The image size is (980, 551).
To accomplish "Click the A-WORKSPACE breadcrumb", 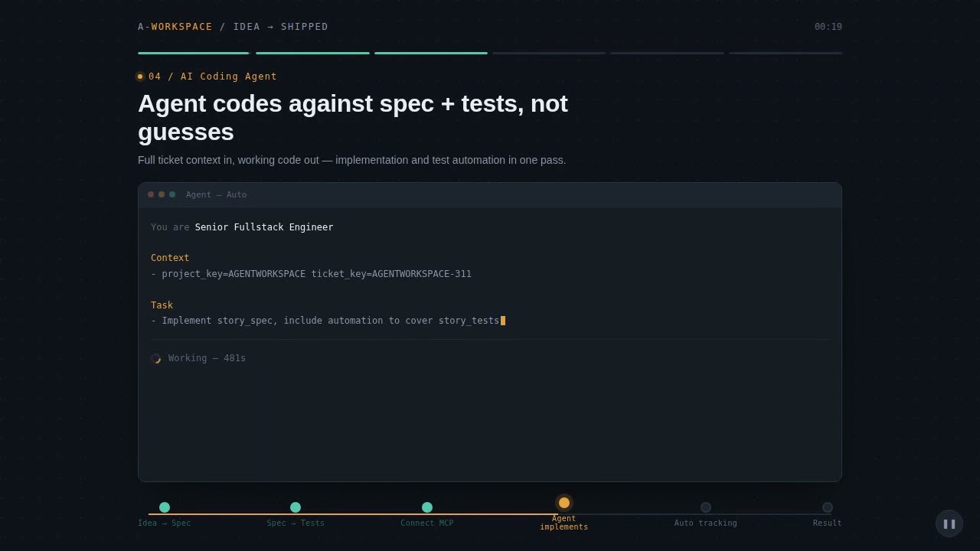I will pyautogui.click(x=175, y=27).
